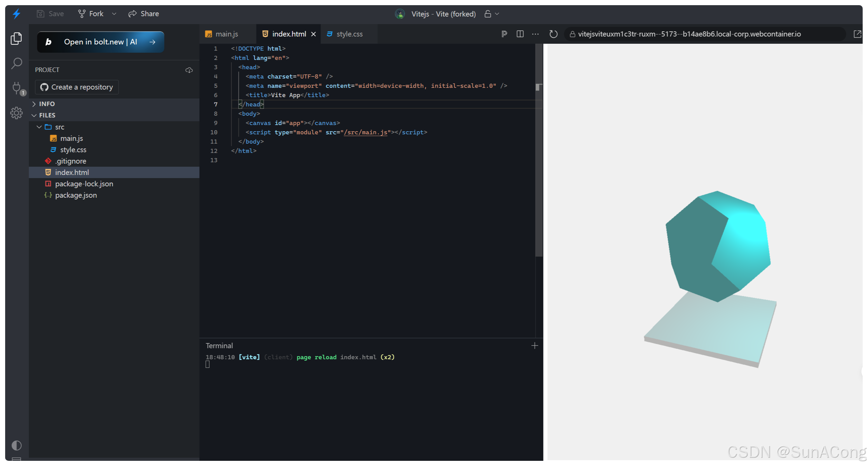Open the Settings gear in sidebar
The height and width of the screenshot is (466, 868).
click(16, 113)
